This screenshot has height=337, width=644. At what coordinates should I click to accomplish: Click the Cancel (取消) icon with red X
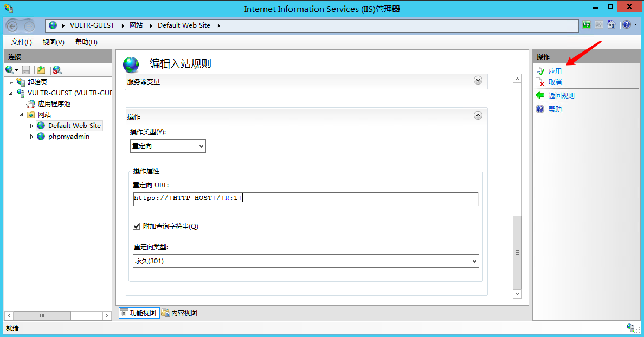pos(540,82)
